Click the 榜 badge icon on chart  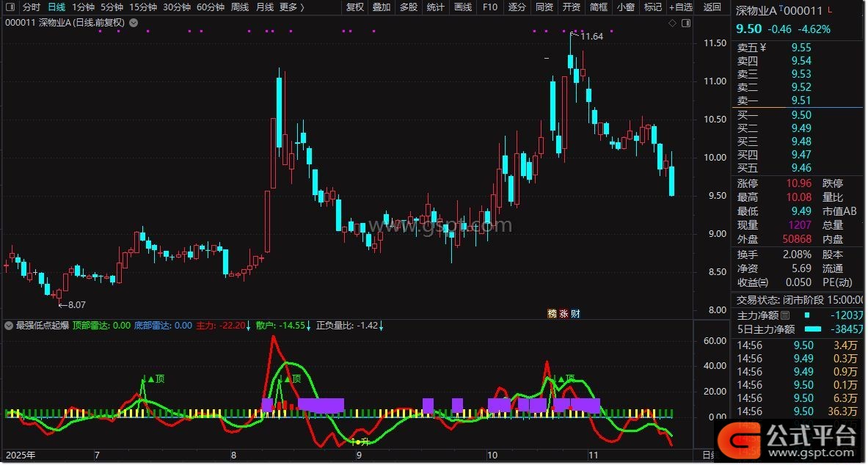(x=552, y=313)
